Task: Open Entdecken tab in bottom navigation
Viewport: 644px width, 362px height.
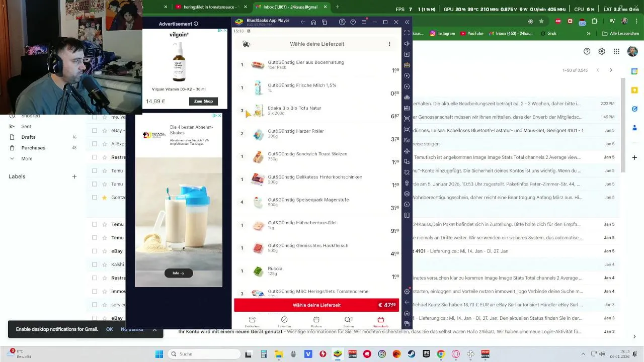Action: (252, 322)
